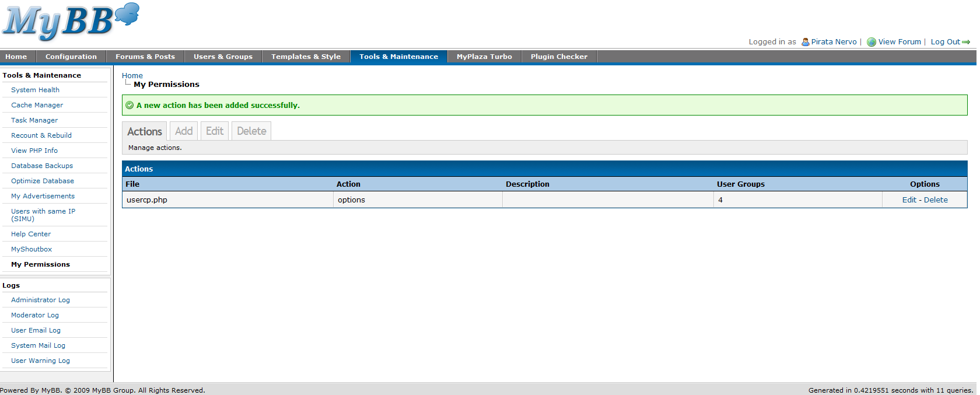The height and width of the screenshot is (395, 980).
Task: Open Cache Manager in sidebar
Action: [x=37, y=105]
